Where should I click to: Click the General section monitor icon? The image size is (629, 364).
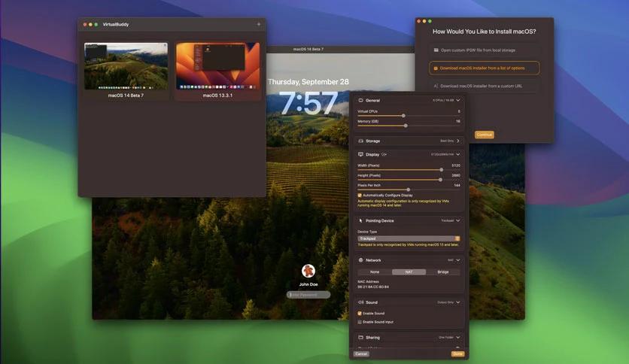(360, 100)
